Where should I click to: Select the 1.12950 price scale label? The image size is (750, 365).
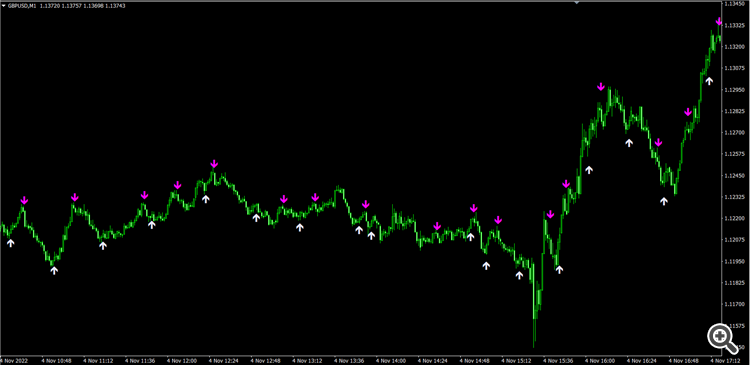coord(735,90)
